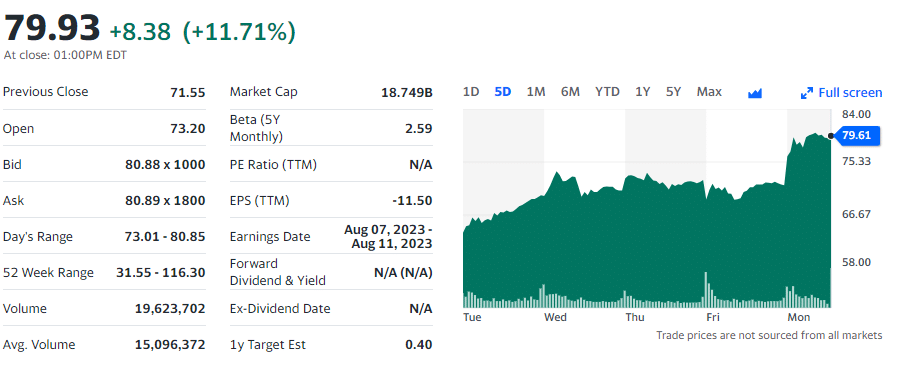Open the chart type mountain icon

(x=754, y=93)
